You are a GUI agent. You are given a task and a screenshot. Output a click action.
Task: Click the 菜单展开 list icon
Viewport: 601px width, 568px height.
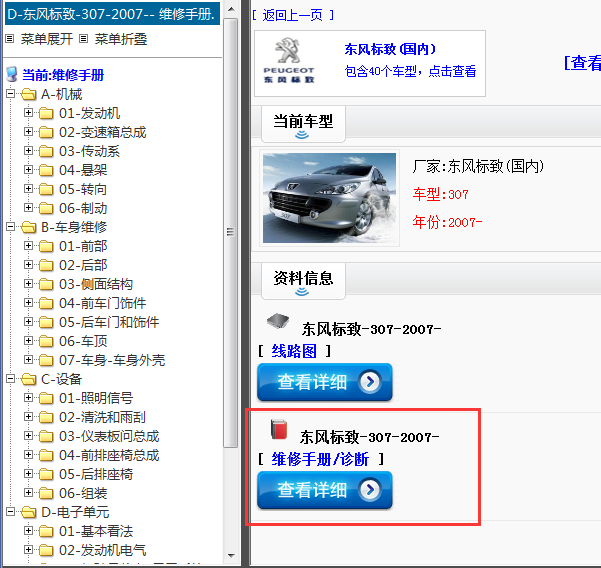point(10,39)
